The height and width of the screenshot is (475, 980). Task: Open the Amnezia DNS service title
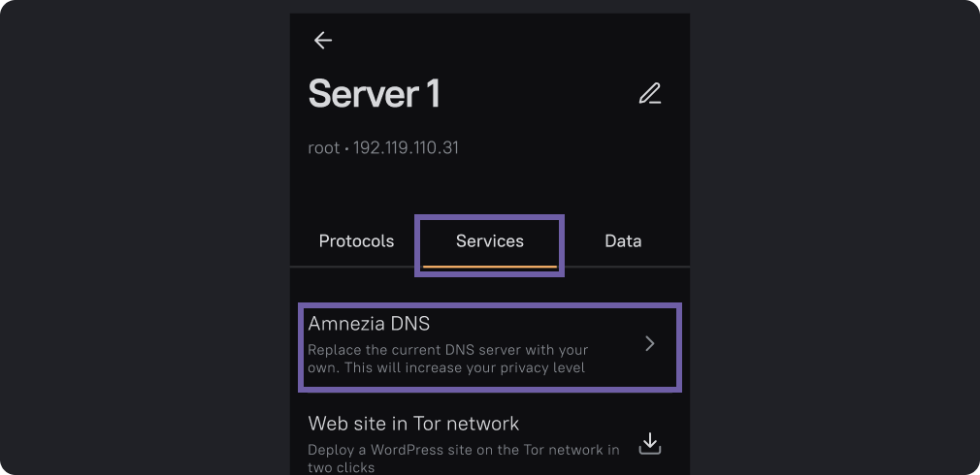tap(369, 324)
